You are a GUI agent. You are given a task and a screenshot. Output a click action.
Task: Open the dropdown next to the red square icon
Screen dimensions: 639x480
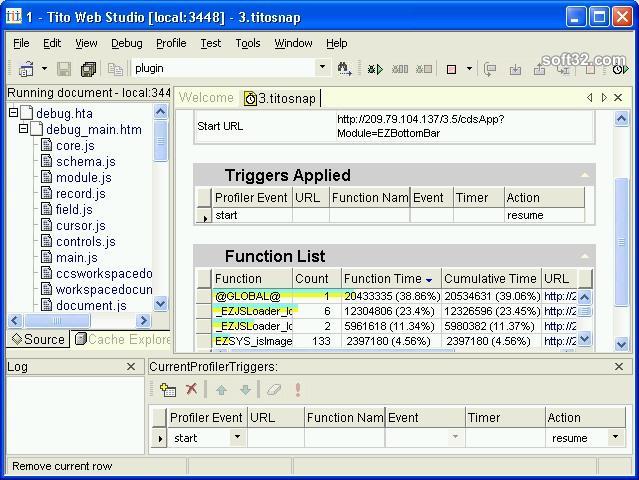click(469, 68)
